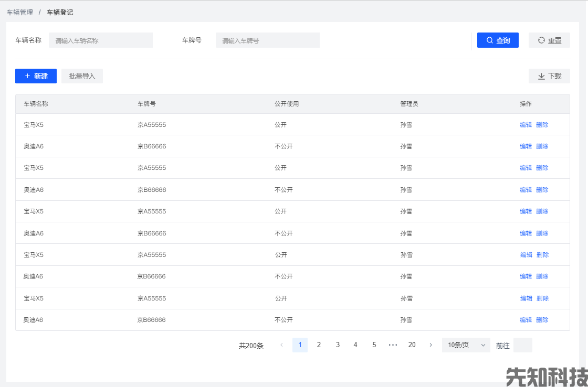Click 孙雪 administrator in first row

(x=406, y=125)
